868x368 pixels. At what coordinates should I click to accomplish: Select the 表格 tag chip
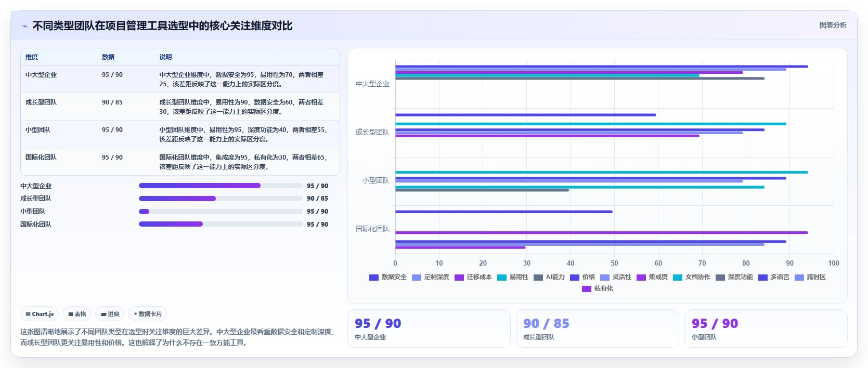tap(77, 314)
